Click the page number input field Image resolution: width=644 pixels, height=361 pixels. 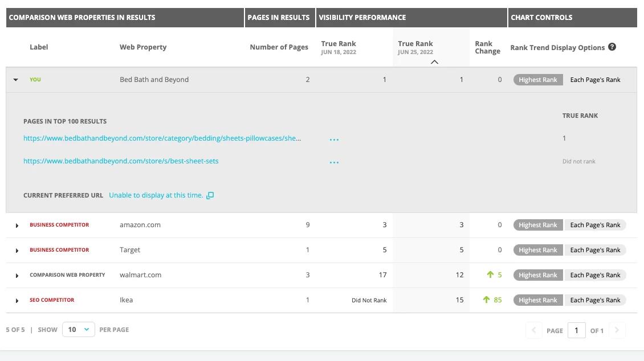click(x=576, y=330)
